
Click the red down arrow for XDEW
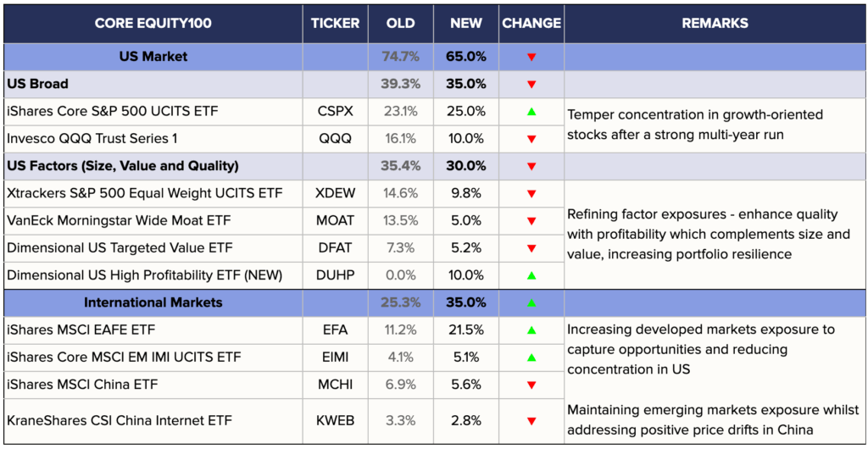[531, 193]
